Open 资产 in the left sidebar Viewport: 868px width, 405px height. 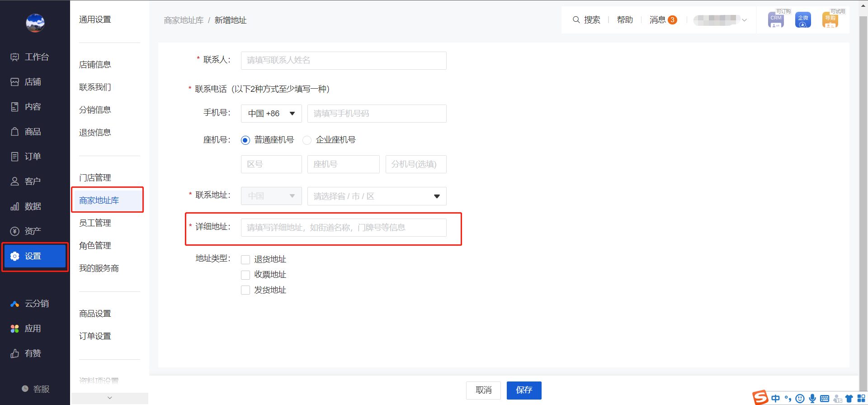(x=26, y=231)
